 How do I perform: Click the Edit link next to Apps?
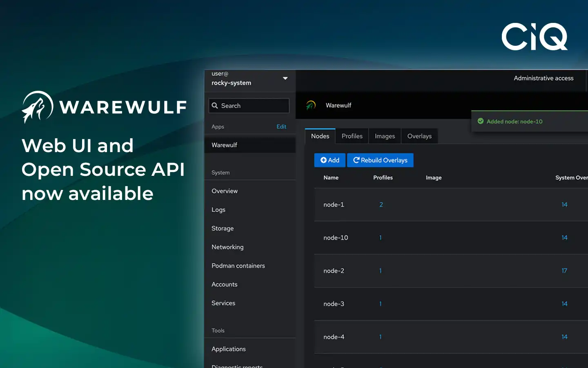[281, 127]
